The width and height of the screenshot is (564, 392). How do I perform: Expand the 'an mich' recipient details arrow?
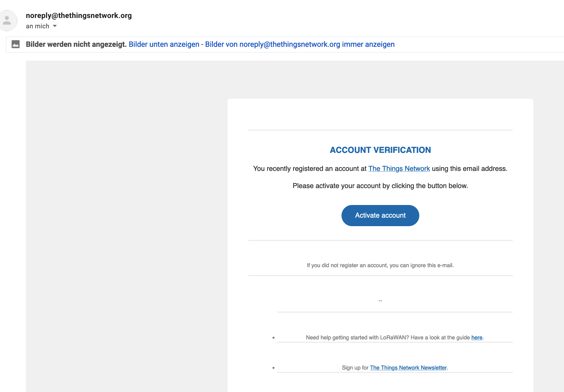pos(55,26)
